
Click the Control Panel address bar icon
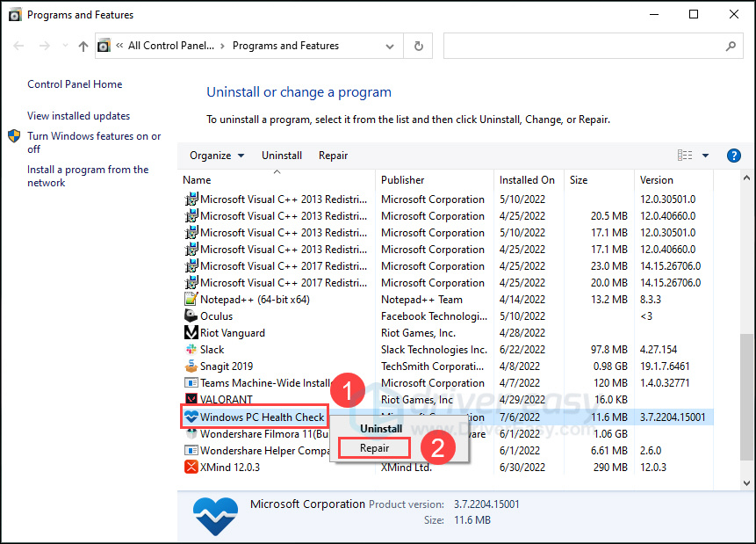coord(104,46)
